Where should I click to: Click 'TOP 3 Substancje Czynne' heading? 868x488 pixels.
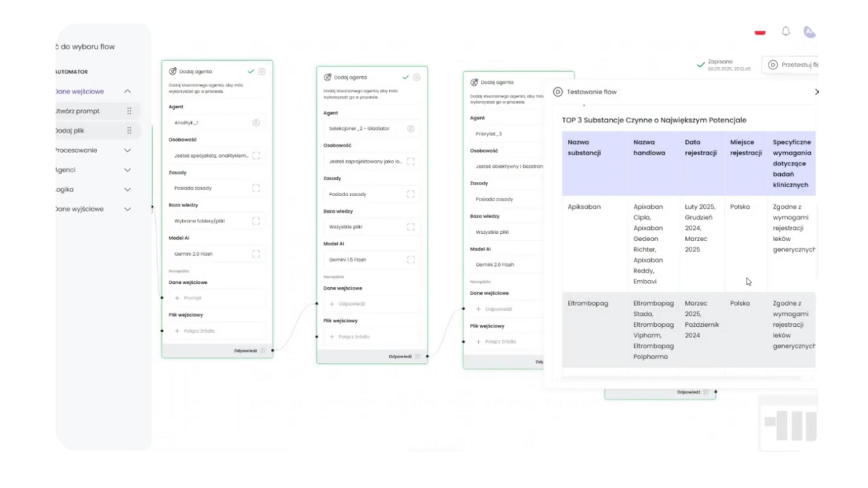point(654,120)
